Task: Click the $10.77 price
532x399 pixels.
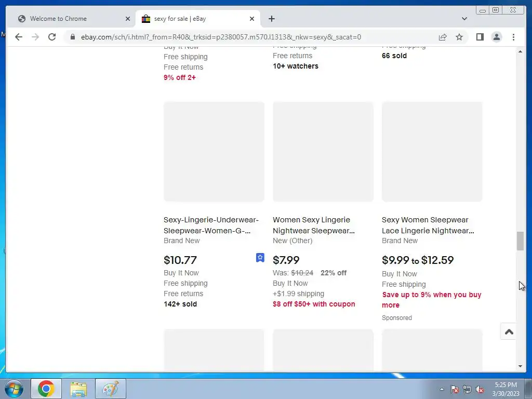Action: [x=180, y=260]
